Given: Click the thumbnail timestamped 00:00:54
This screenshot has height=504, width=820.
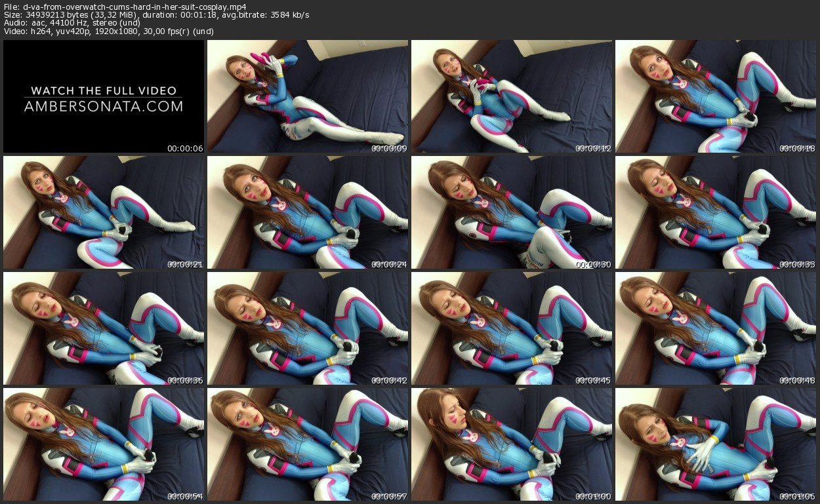Looking at the screenshot, I should pos(104,444).
